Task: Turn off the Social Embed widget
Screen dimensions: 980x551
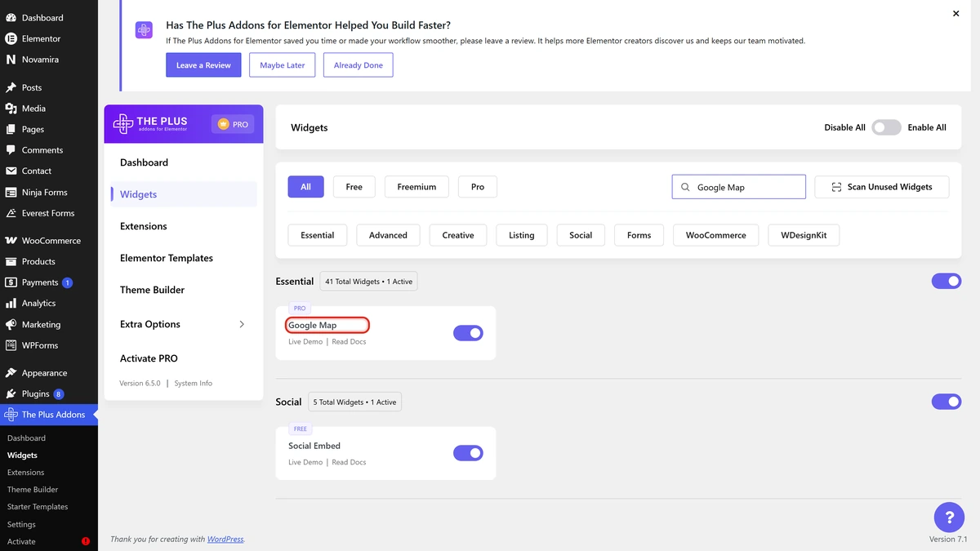Action: pyautogui.click(x=468, y=453)
